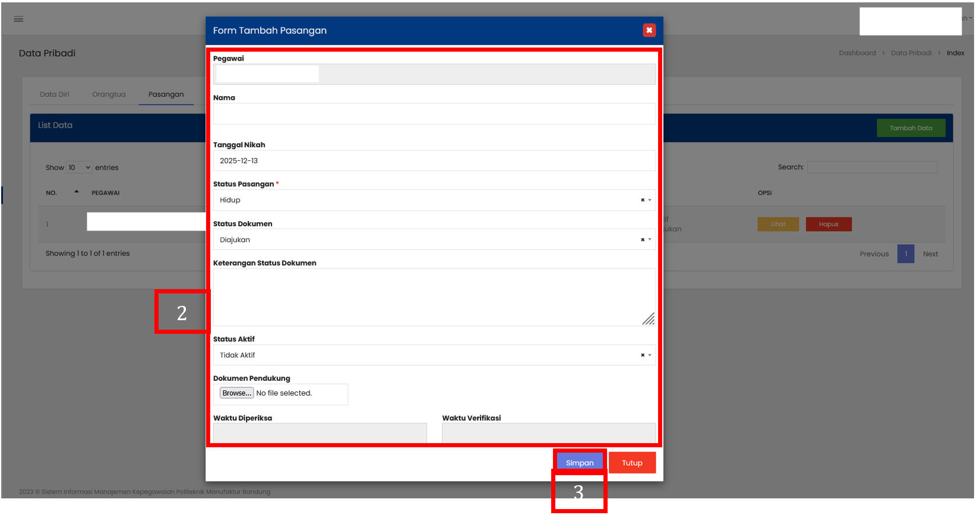Open the Status Aktif dropdown

[x=428, y=355]
